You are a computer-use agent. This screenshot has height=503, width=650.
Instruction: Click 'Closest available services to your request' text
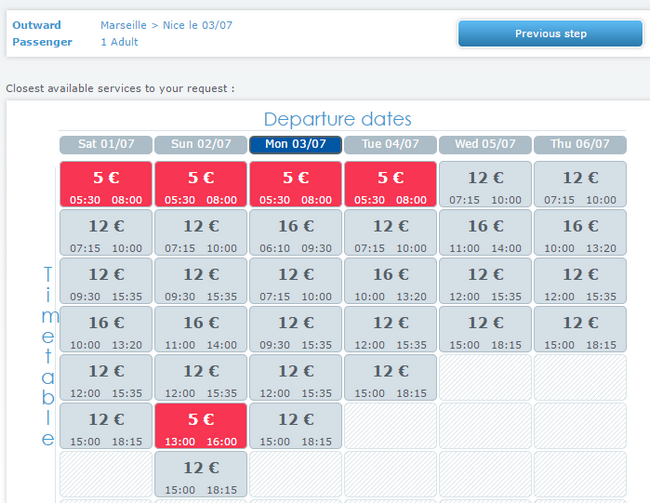pyautogui.click(x=120, y=89)
